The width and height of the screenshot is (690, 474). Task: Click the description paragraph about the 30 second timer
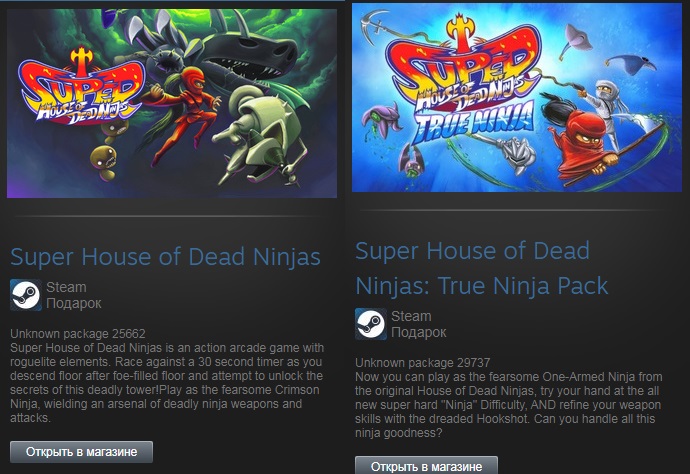click(167, 383)
